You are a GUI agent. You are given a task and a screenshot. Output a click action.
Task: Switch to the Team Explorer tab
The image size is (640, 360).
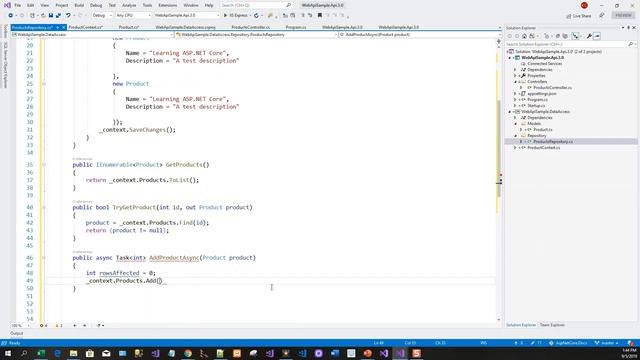[x=552, y=325]
